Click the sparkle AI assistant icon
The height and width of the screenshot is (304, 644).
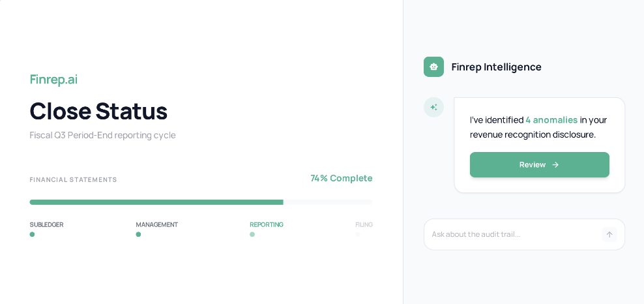433,107
